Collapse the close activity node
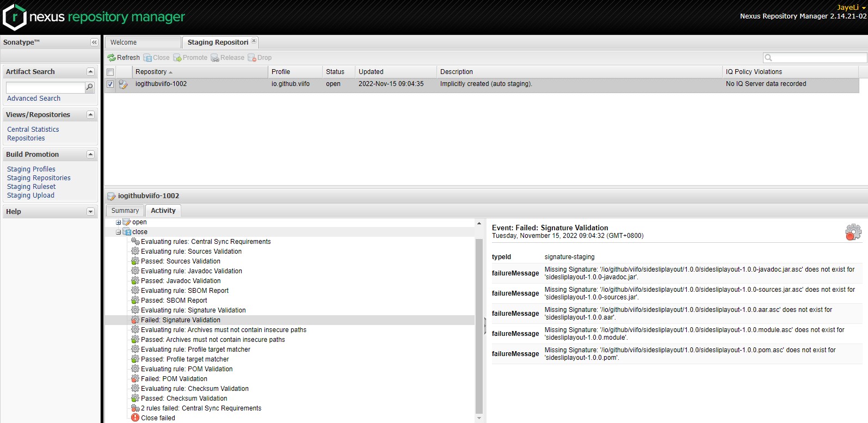Screen dimensions: 868x423 pos(118,232)
